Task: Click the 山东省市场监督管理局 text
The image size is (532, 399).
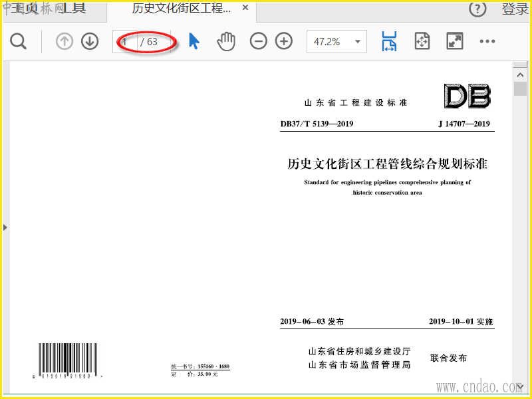Action: click(360, 365)
